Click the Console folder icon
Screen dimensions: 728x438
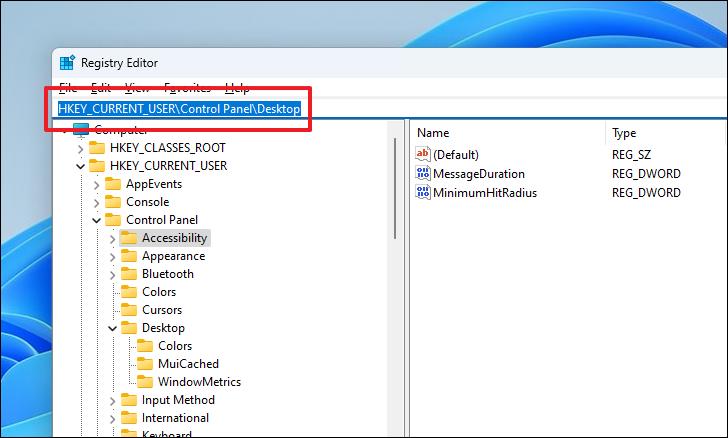tap(113, 202)
